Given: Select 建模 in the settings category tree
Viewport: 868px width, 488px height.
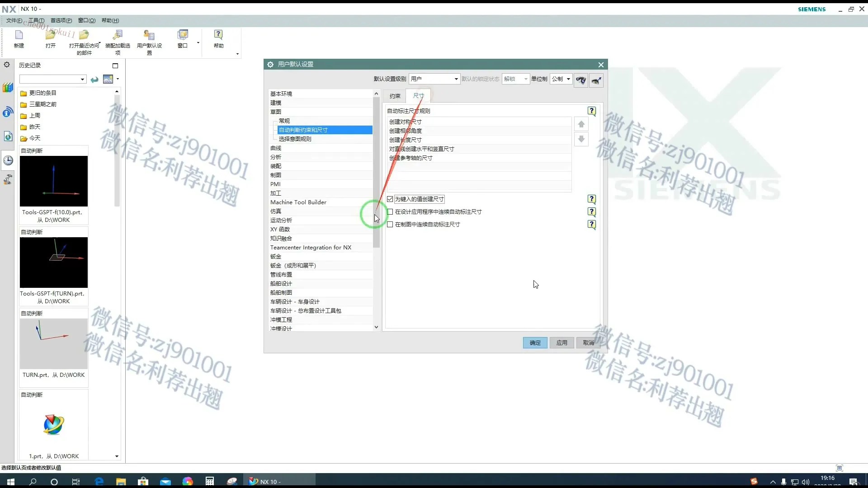Looking at the screenshot, I should [x=276, y=103].
